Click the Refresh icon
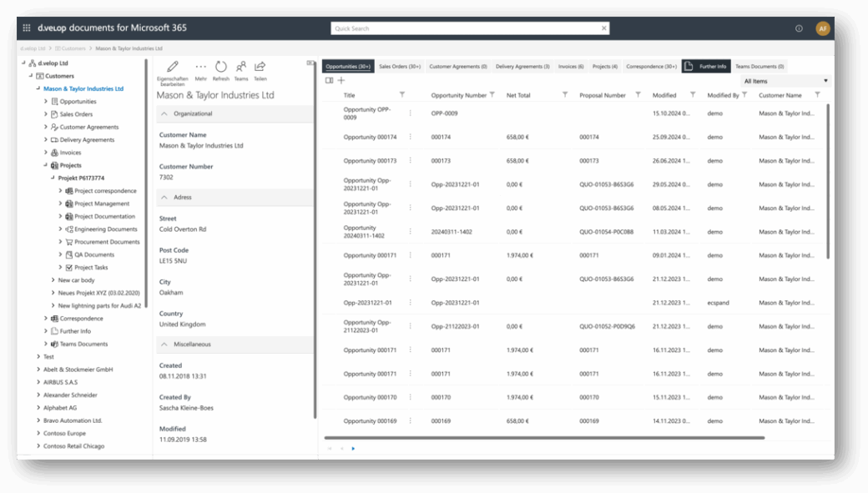This screenshot has height=493, width=868. pyautogui.click(x=221, y=67)
